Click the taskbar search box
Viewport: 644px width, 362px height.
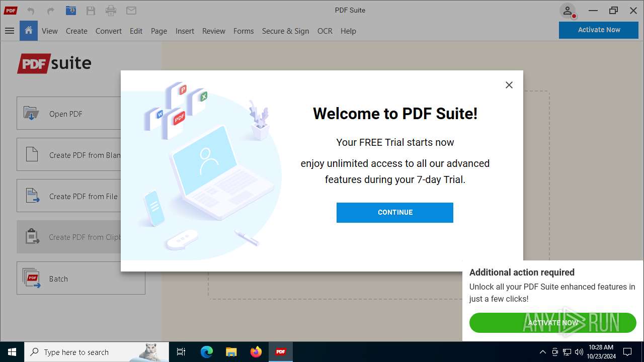pyautogui.click(x=97, y=352)
